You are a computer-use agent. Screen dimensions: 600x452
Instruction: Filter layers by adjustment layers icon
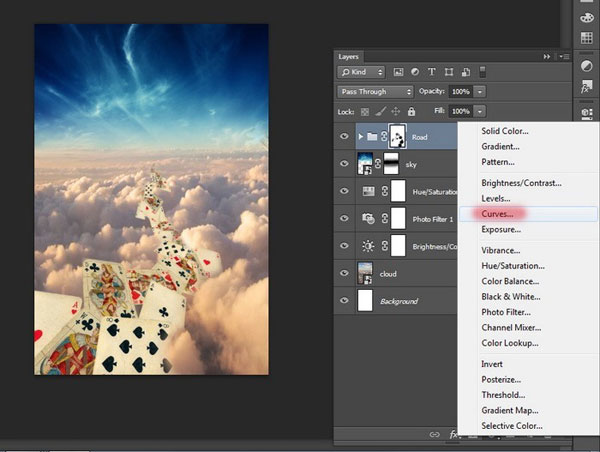(415, 72)
